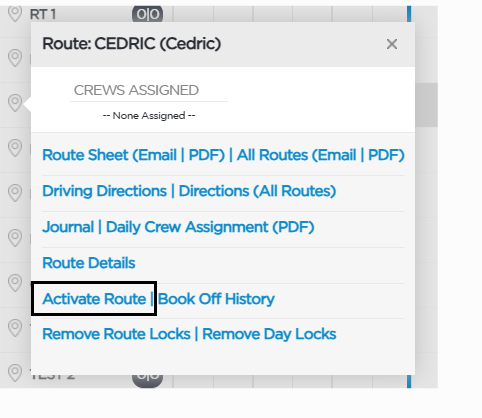Click the 0|0 badge on the TEST 2 row
482x418 pixels.
147,378
